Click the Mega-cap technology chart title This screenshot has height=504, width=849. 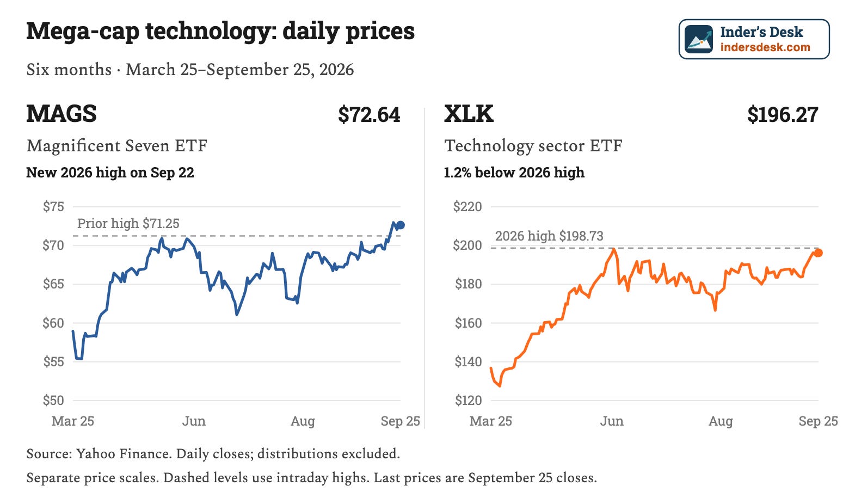point(220,31)
